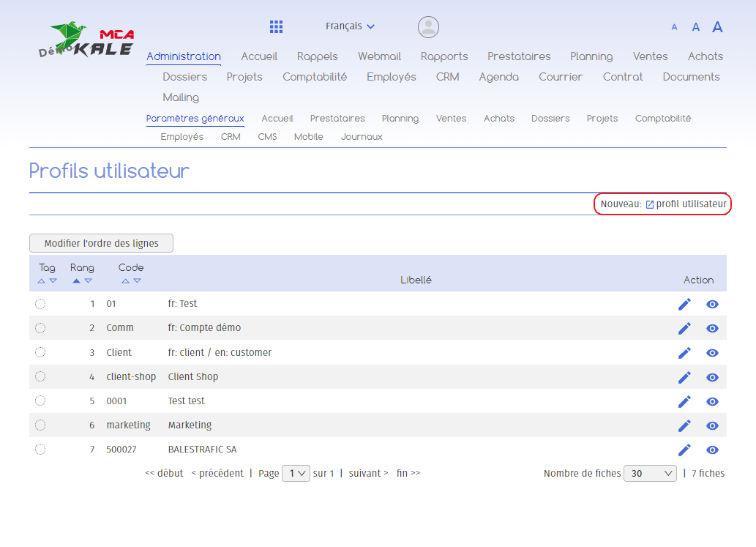Edit the Marketing profile with pencil icon
This screenshot has width=756, height=547.
pyautogui.click(x=684, y=425)
